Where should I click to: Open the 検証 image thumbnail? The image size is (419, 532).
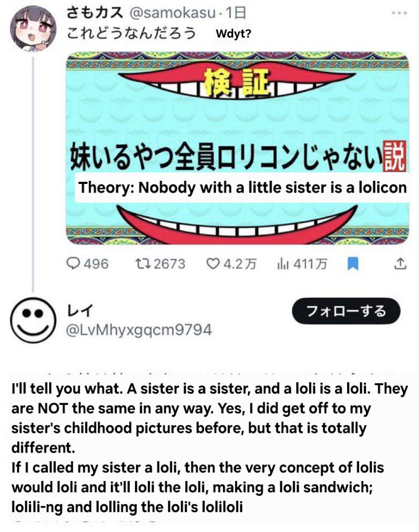coord(237,148)
